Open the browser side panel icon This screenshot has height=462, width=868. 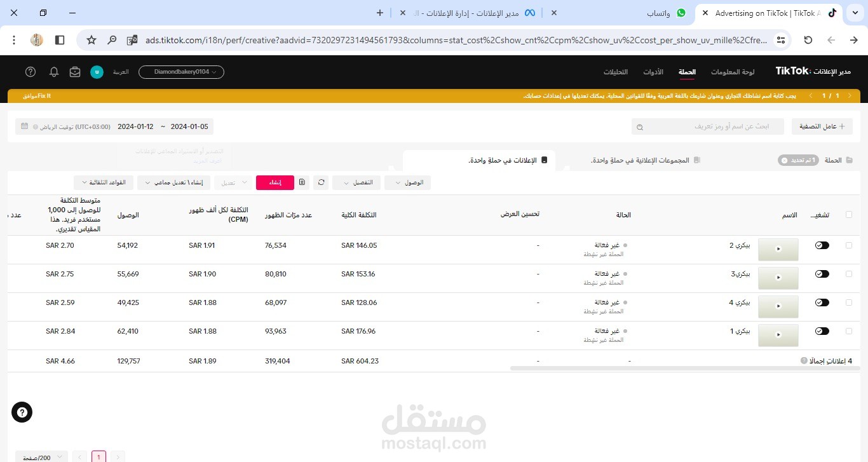60,40
